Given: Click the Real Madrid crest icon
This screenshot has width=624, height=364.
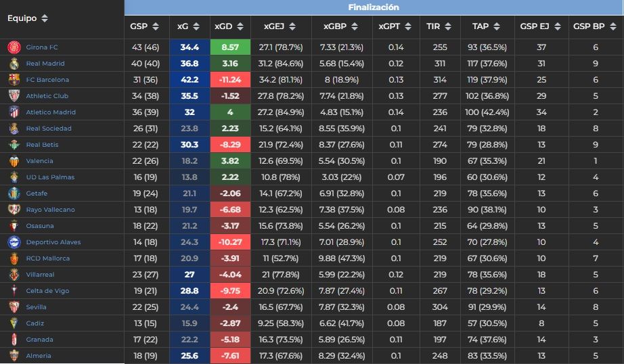Looking at the screenshot, I should click(14, 64).
